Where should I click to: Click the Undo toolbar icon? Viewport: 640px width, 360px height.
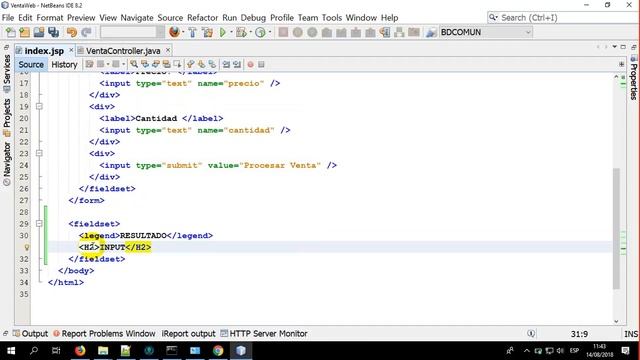point(72,32)
